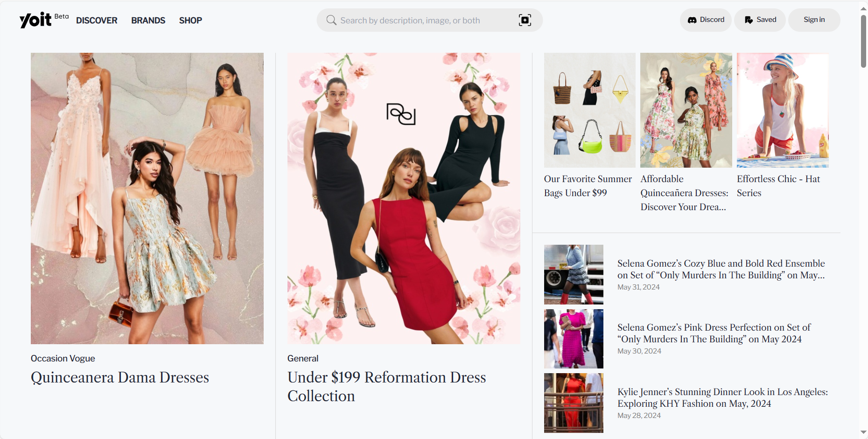868x439 pixels.
Task: Open the Shop menu item
Action: tap(190, 21)
